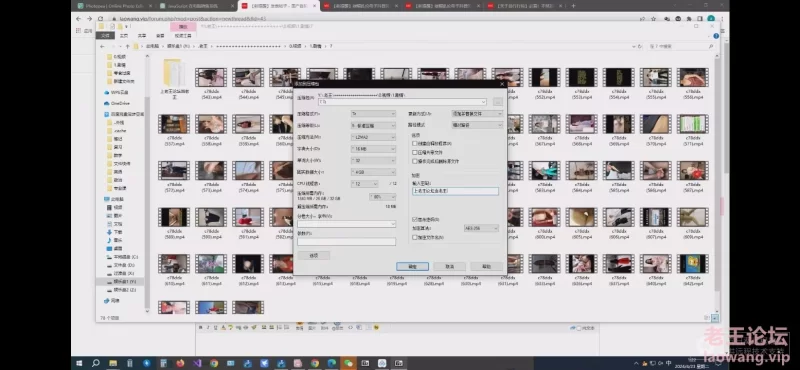The height and width of the screenshot is (370, 800).
Task: Click the 取消 cancel button in dialog
Action: 449,266
